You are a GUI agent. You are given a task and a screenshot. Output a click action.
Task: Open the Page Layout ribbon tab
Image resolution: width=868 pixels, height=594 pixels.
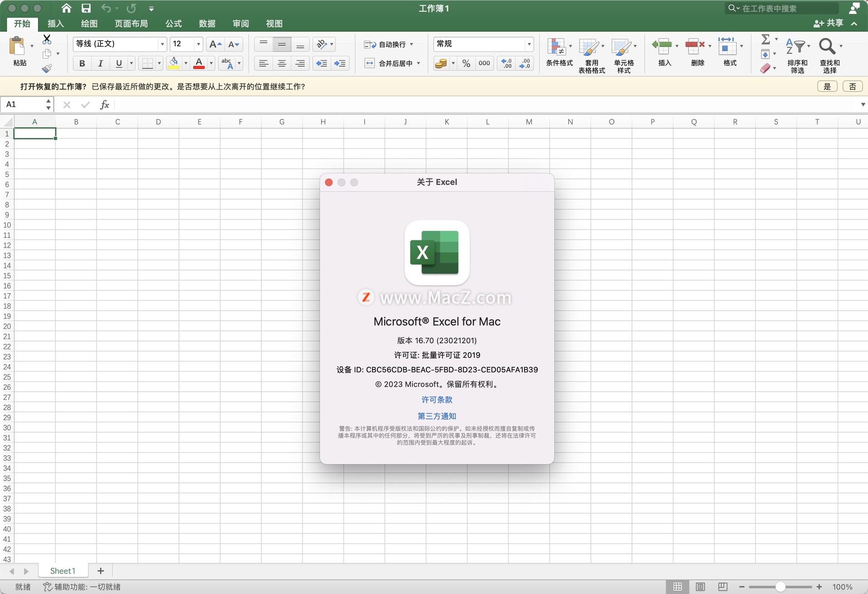coord(131,23)
